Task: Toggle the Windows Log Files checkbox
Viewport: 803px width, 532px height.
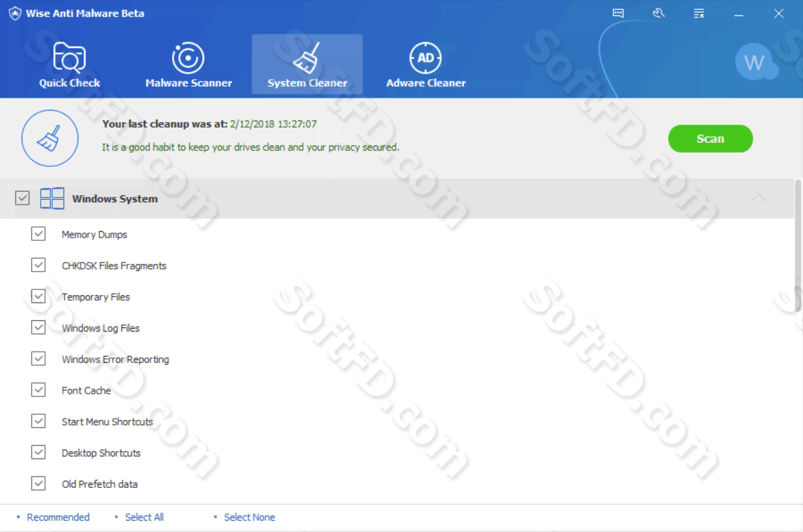Action: pyautogui.click(x=39, y=327)
